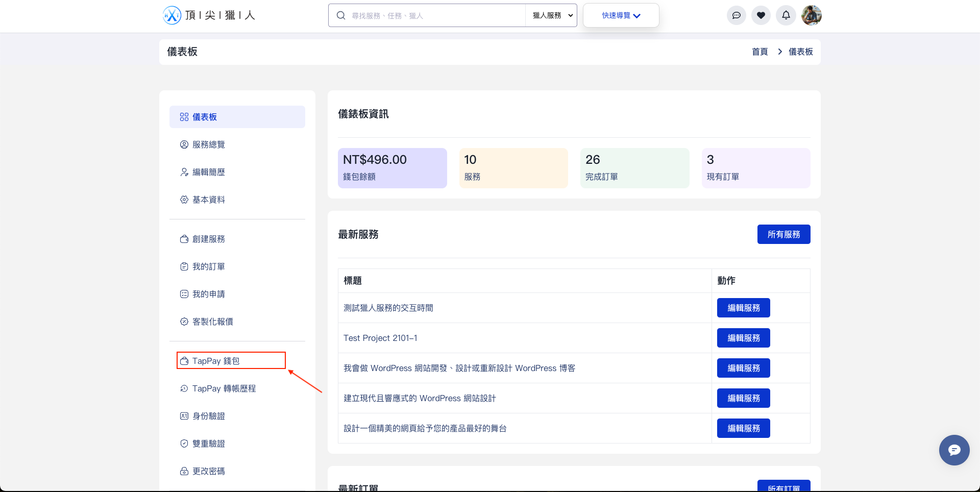Open TapPay 轉帳歷程 transfer history
The width and height of the screenshot is (980, 492).
(224, 388)
